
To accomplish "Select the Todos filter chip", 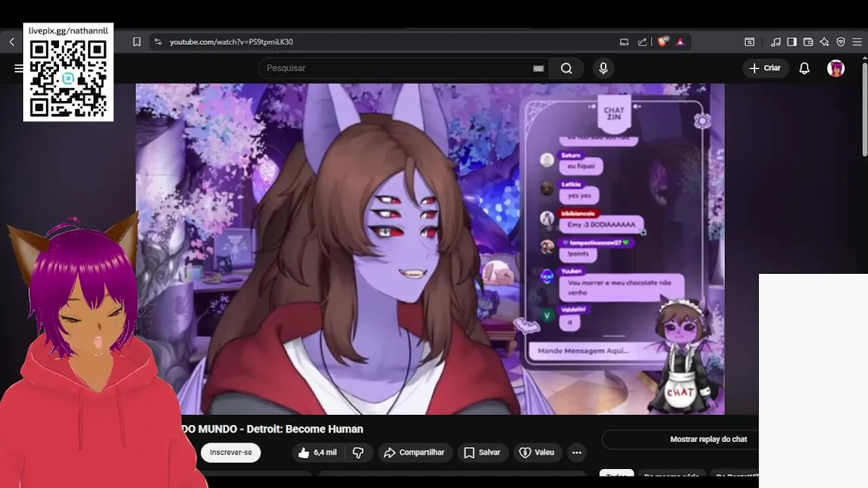I will (x=616, y=476).
